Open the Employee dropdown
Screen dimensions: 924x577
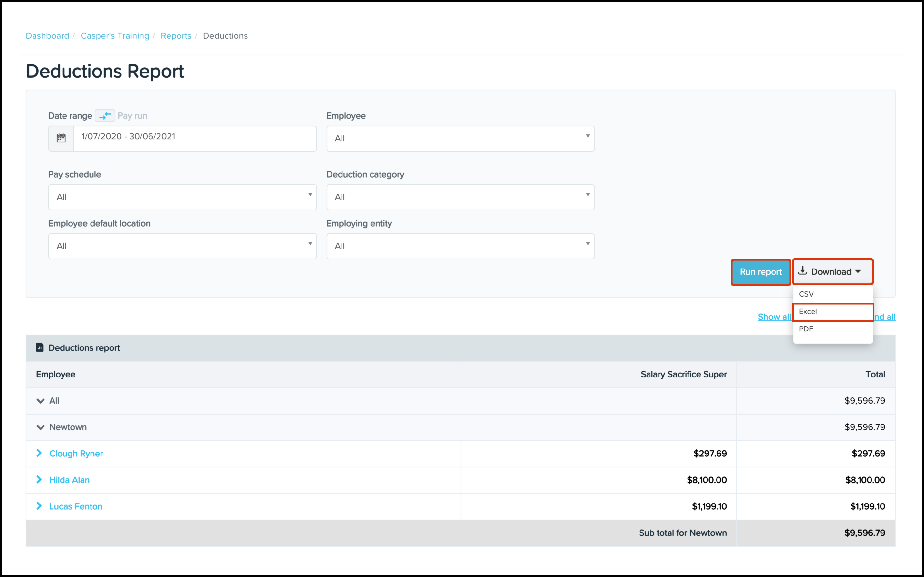[460, 138]
